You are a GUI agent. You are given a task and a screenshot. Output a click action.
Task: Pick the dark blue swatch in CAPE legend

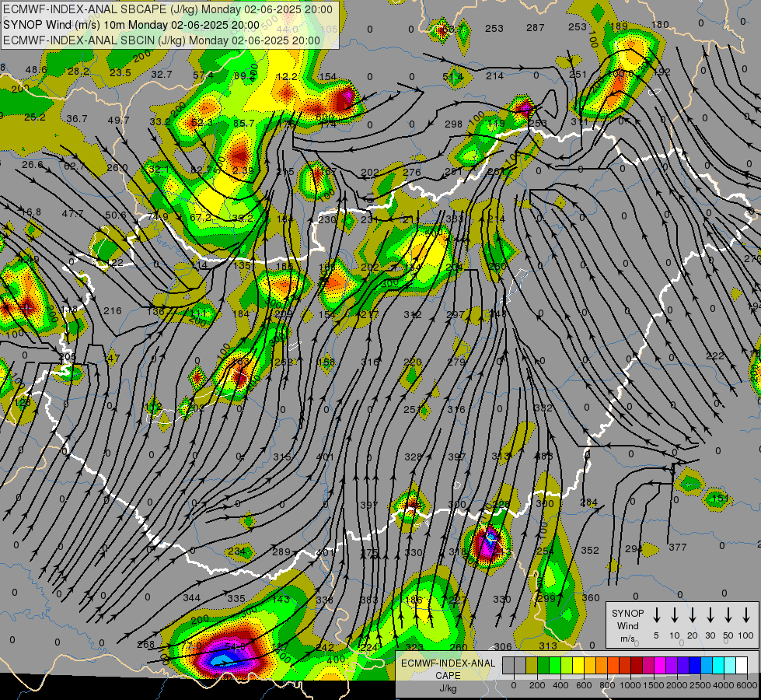click(x=695, y=666)
